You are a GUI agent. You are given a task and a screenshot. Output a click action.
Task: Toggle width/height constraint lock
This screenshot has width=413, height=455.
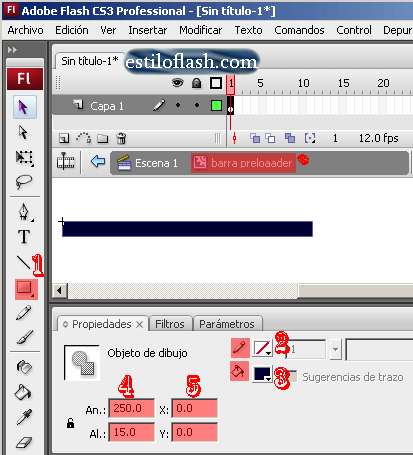pos(70,423)
